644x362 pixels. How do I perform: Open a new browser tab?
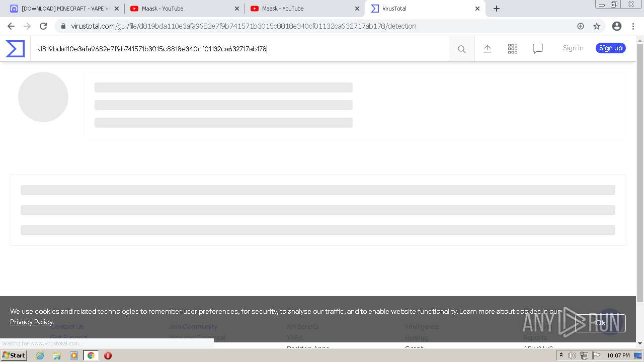click(497, 9)
